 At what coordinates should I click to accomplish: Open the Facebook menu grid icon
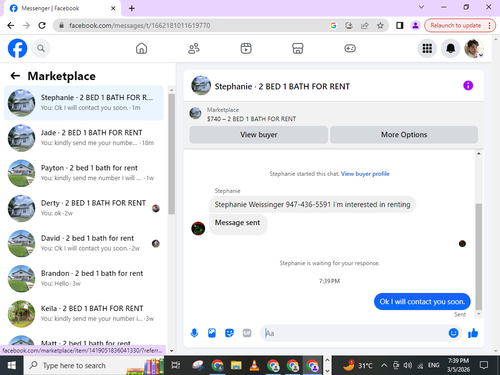point(427,49)
